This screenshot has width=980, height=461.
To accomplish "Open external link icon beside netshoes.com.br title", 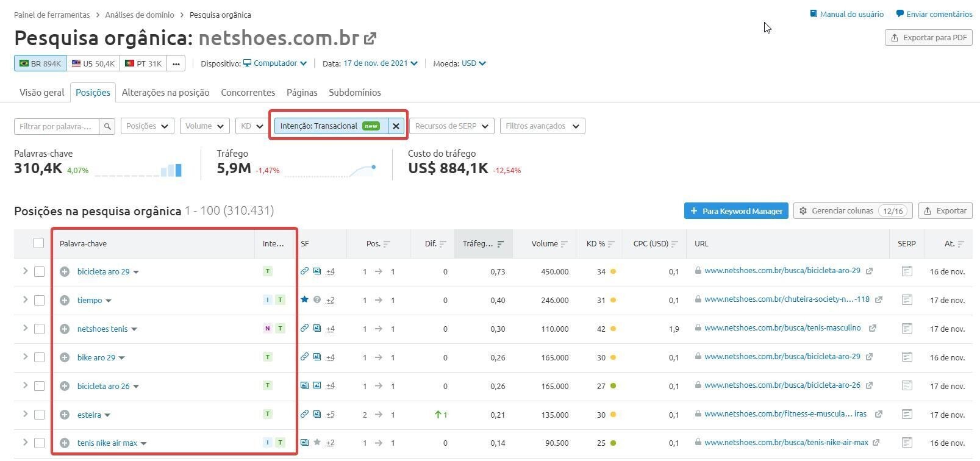I will click(x=370, y=39).
